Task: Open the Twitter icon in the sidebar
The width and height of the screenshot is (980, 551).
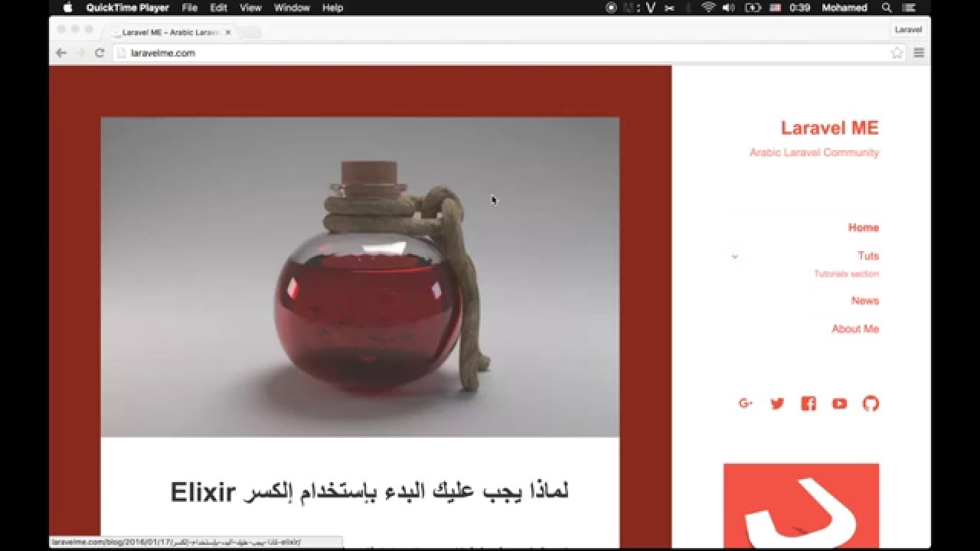Action: pyautogui.click(x=778, y=403)
